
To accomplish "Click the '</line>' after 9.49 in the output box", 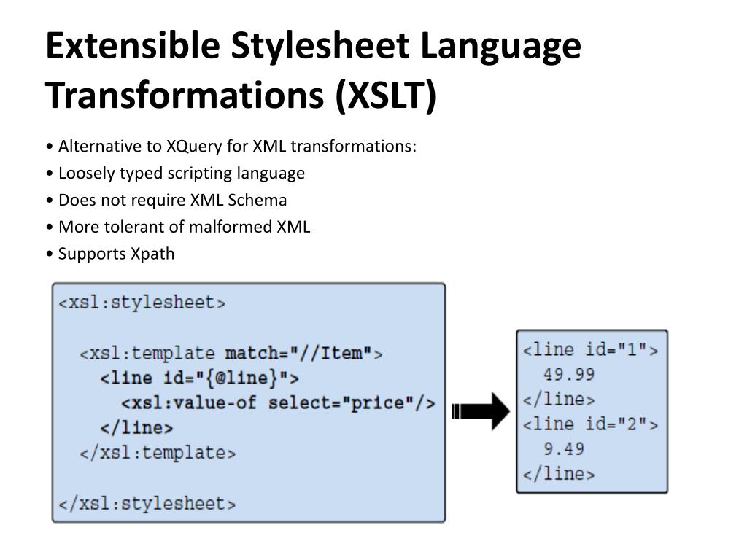I will (x=559, y=474).
